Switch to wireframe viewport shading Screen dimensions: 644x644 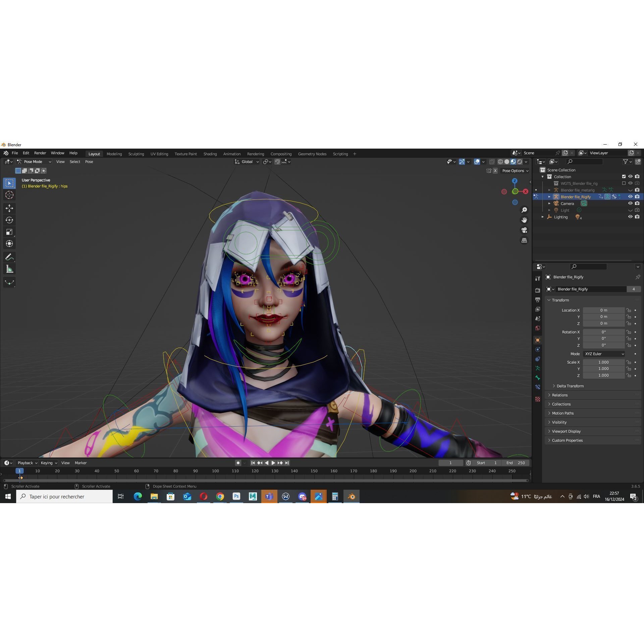coord(500,162)
